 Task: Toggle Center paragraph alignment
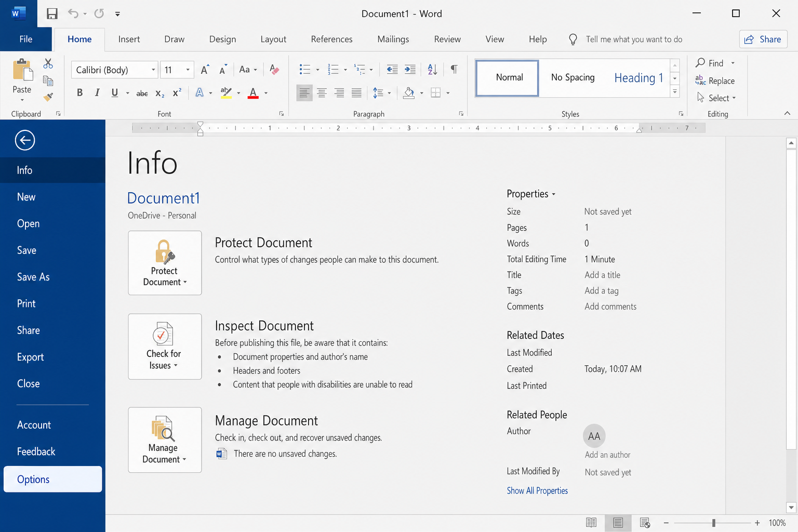tap(322, 93)
